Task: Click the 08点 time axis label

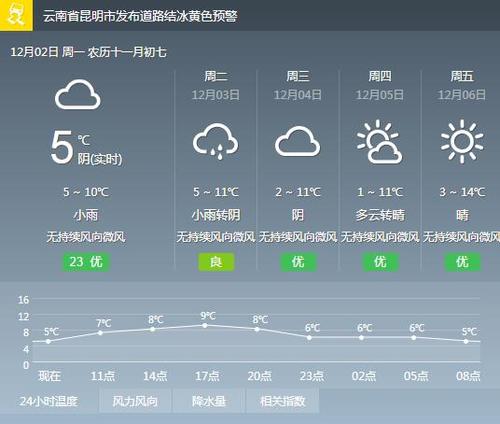Action: click(x=468, y=376)
